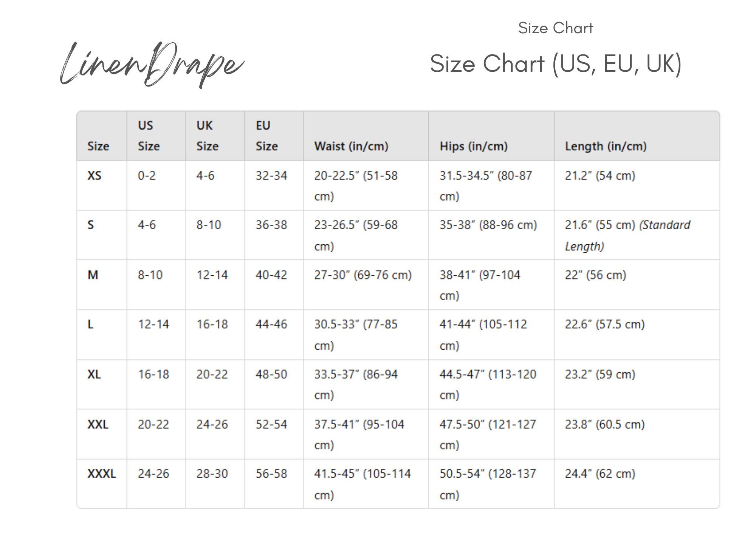Select the XXL size row label

98,424
